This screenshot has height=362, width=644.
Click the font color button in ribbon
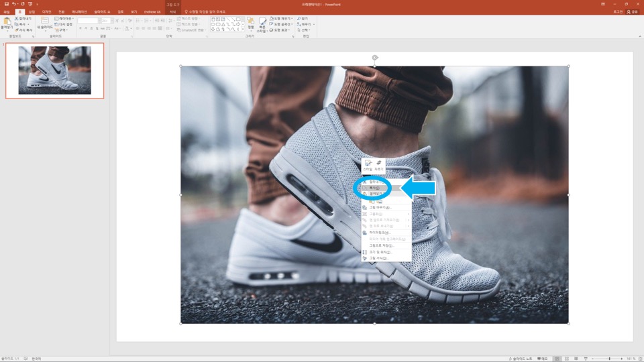point(127,28)
